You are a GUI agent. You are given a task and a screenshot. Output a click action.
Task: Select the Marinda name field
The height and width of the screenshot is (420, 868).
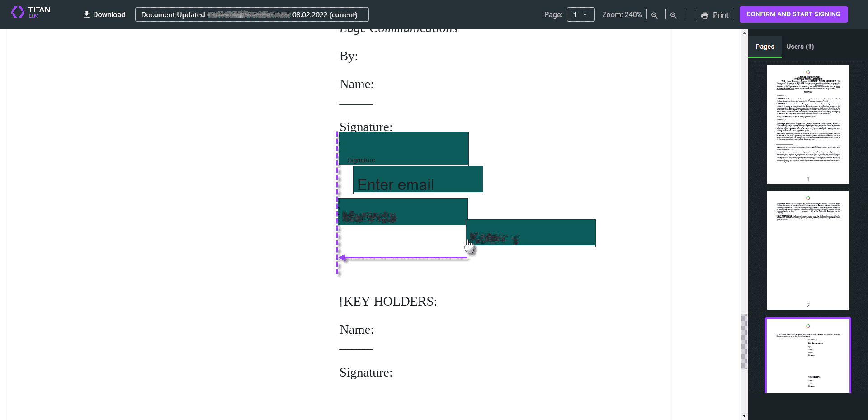[x=402, y=211]
